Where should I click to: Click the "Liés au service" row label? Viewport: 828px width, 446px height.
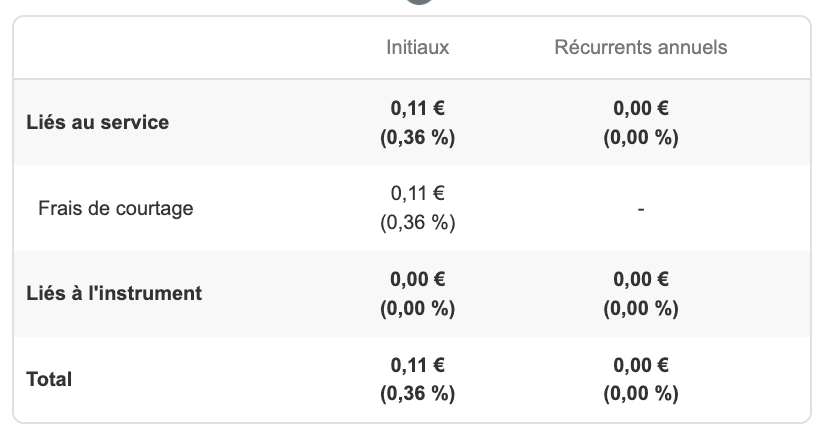pyautogui.click(x=97, y=123)
